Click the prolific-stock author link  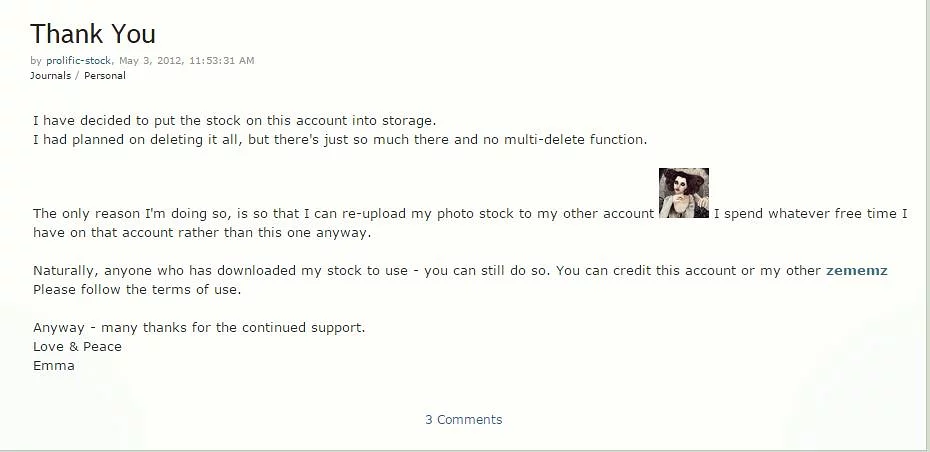point(79,61)
